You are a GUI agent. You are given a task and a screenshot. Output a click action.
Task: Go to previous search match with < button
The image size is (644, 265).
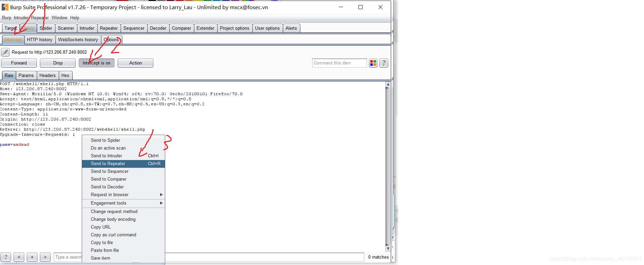pyautogui.click(x=19, y=257)
